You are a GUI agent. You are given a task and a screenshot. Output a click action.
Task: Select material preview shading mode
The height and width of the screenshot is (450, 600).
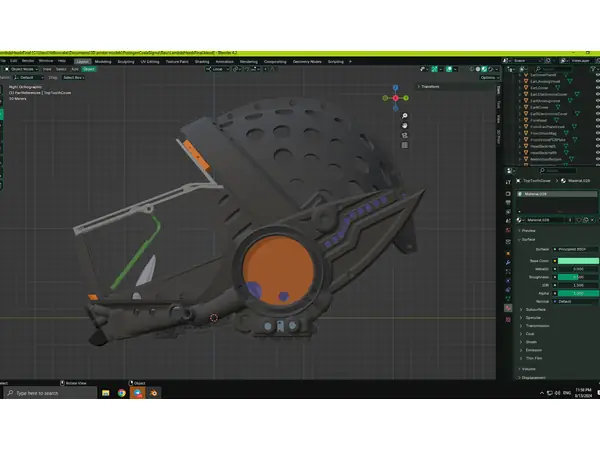(x=484, y=69)
